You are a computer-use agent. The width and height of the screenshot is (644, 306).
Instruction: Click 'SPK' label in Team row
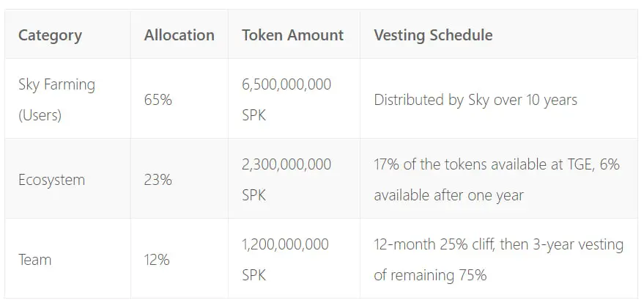point(253,275)
